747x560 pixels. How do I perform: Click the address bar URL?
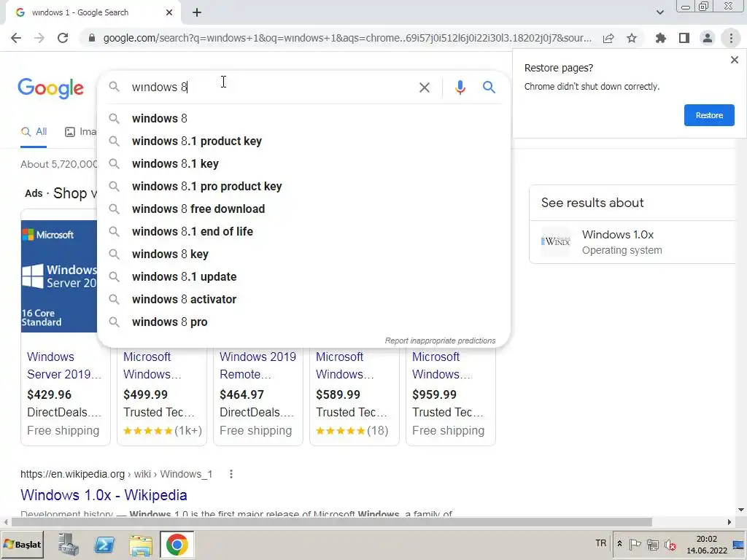coord(347,38)
